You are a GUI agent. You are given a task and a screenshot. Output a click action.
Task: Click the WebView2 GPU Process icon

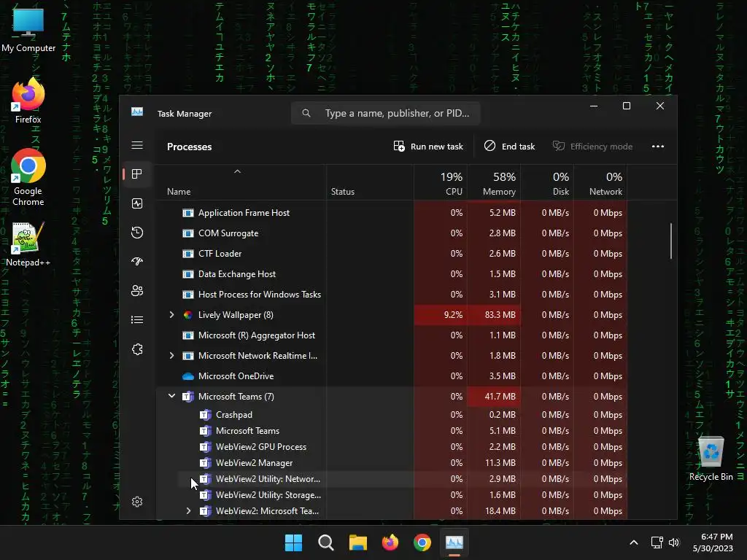[205, 447]
